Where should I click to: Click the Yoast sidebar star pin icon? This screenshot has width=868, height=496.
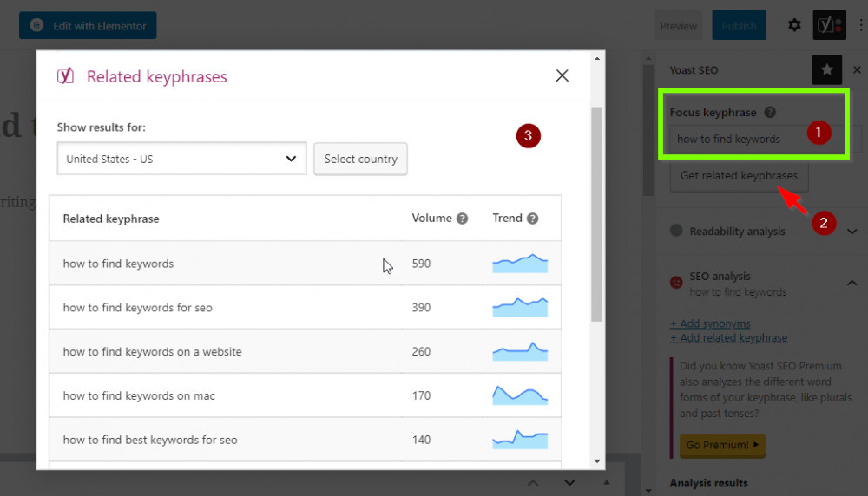point(827,69)
